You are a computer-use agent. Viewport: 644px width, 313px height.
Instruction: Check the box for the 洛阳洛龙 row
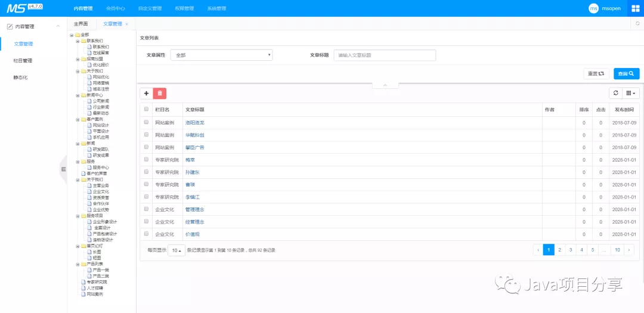[147, 122]
